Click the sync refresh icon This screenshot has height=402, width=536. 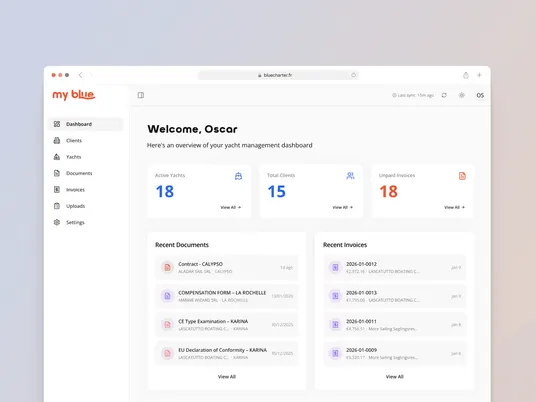point(444,95)
